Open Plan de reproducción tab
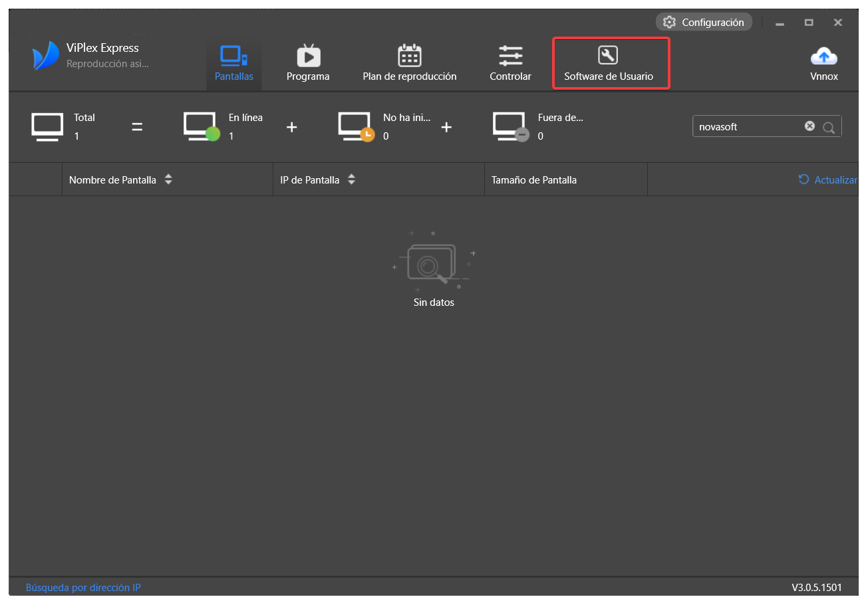This screenshot has height=605, width=868. 410,64
